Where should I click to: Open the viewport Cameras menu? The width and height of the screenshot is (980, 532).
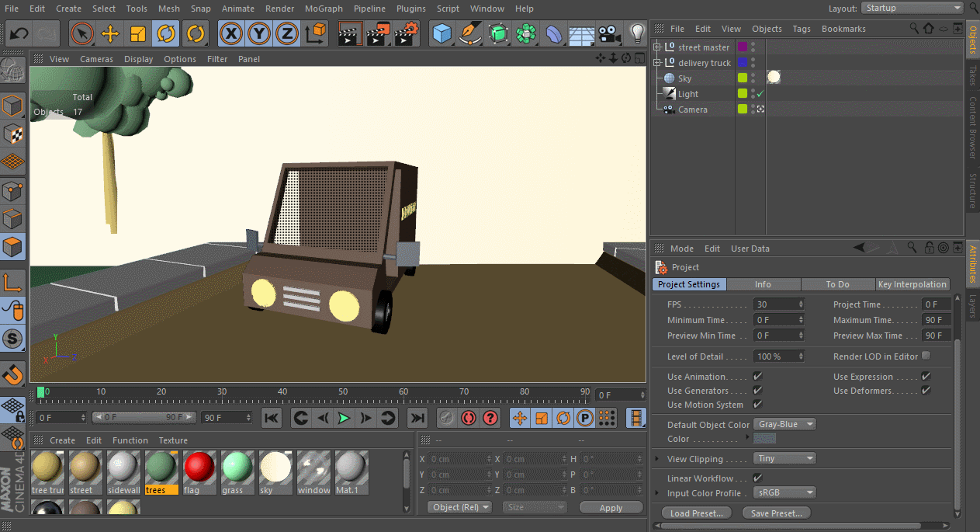coord(96,59)
